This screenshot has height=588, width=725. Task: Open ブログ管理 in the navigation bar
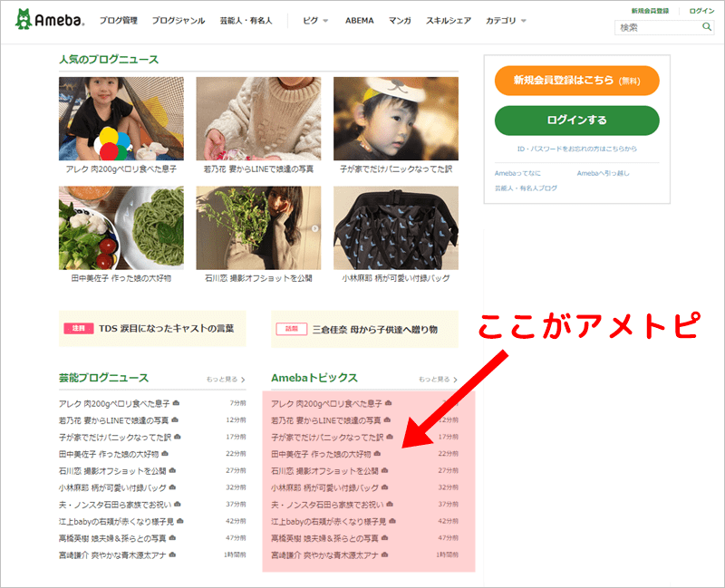119,20
